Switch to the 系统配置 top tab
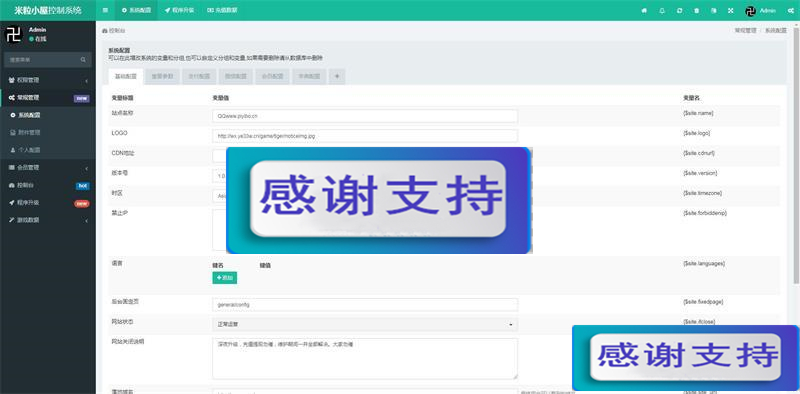The height and width of the screenshot is (394, 800). pyautogui.click(x=137, y=10)
